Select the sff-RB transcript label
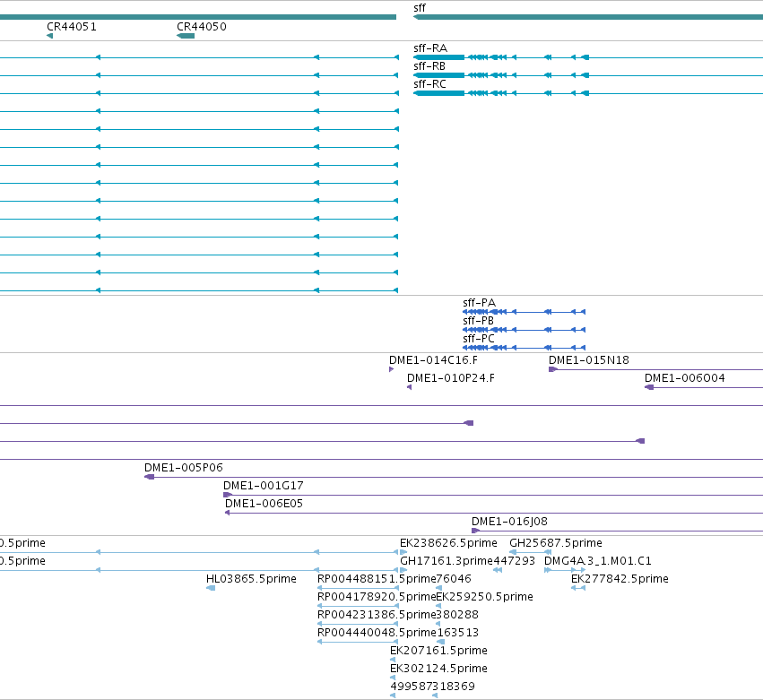763x700 pixels. click(429, 66)
